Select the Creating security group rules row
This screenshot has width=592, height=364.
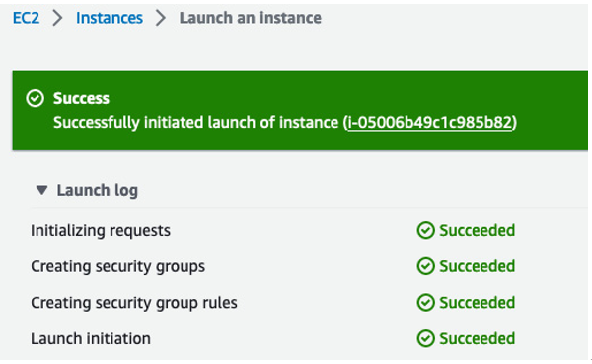point(310,303)
